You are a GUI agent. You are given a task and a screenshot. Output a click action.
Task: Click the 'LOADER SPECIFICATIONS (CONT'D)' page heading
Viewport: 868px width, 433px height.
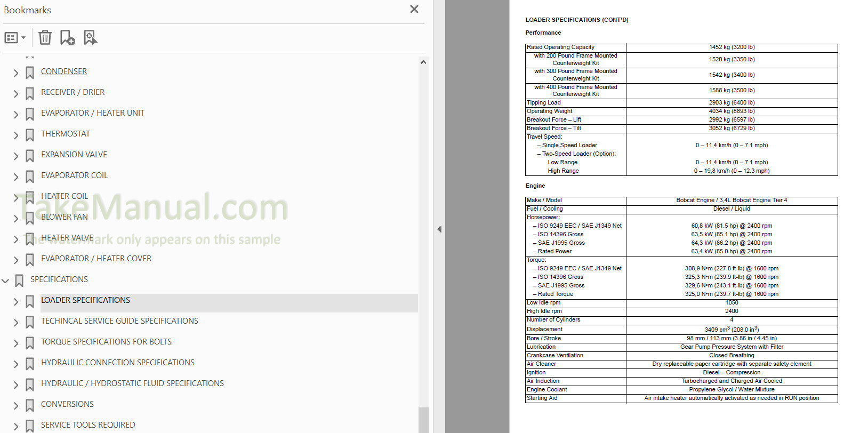[577, 20]
